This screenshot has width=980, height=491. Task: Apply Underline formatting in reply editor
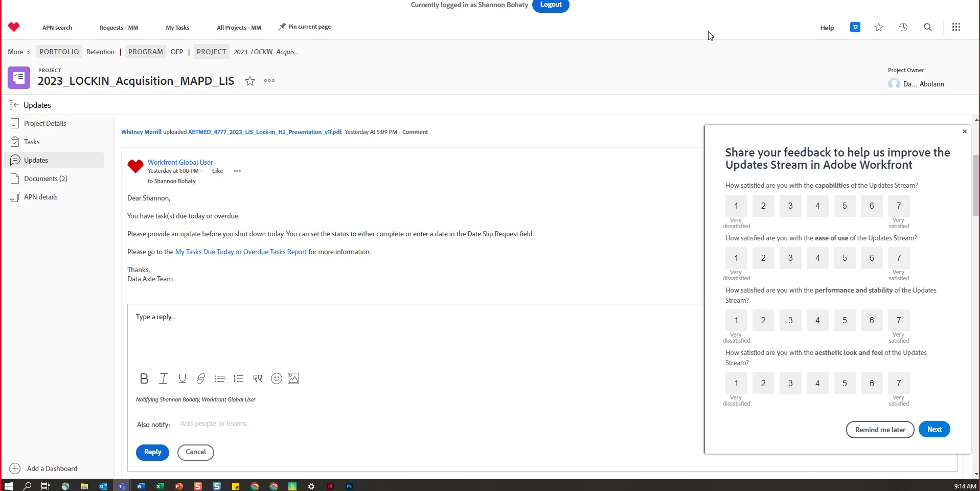182,378
